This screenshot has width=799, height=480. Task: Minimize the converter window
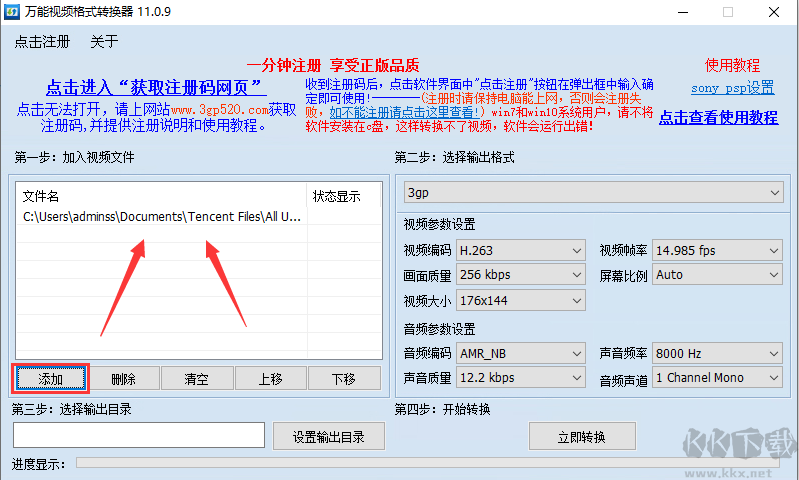(683, 12)
